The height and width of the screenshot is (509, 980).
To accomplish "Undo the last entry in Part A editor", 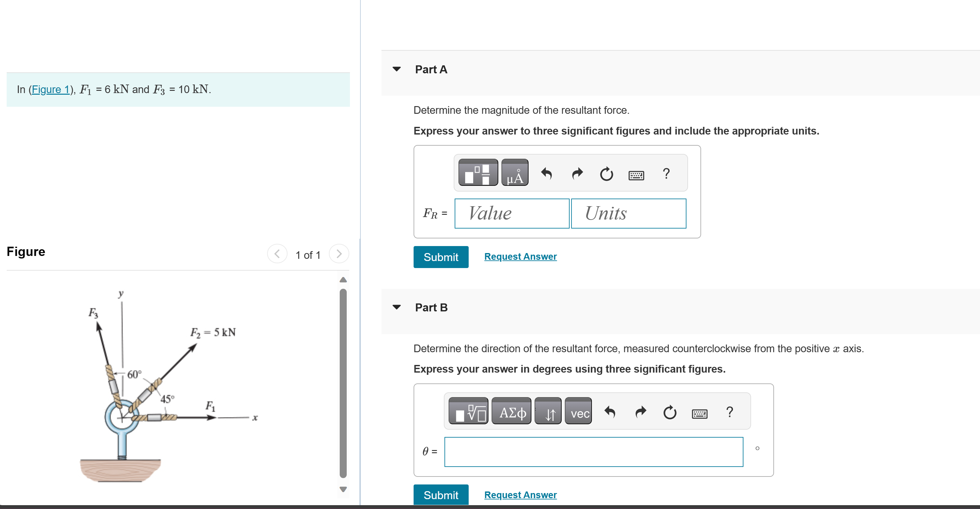I will (547, 174).
